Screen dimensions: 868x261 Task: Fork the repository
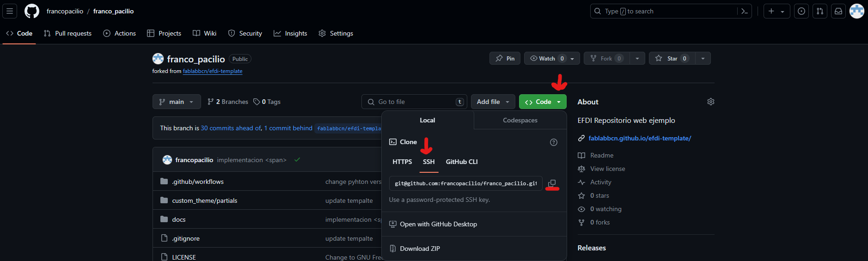[607, 58]
